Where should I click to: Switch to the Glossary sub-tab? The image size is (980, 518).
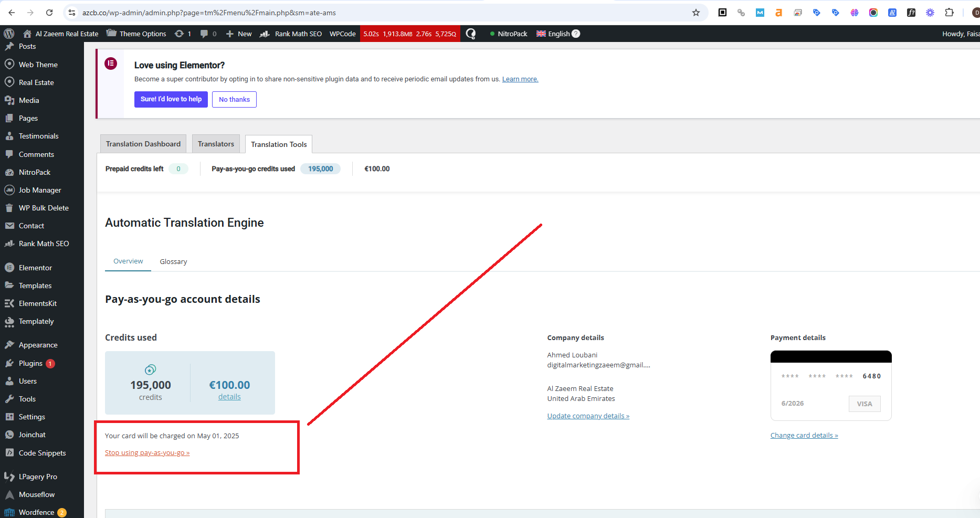click(x=173, y=261)
